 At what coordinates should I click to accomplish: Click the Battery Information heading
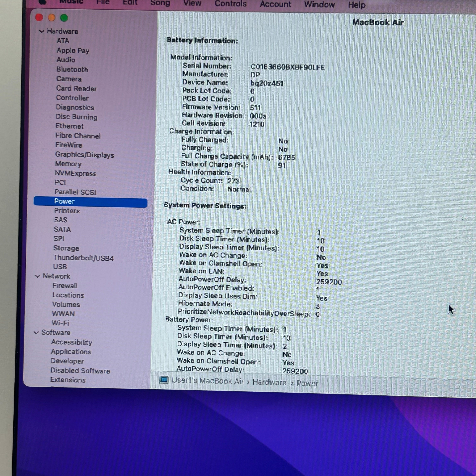[x=202, y=40]
